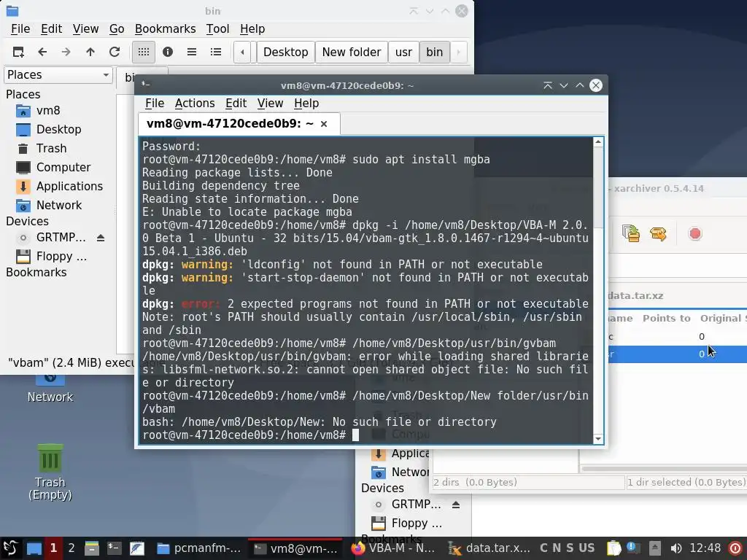
Task: Click xarchiver extract files icon
Action: pos(631,234)
